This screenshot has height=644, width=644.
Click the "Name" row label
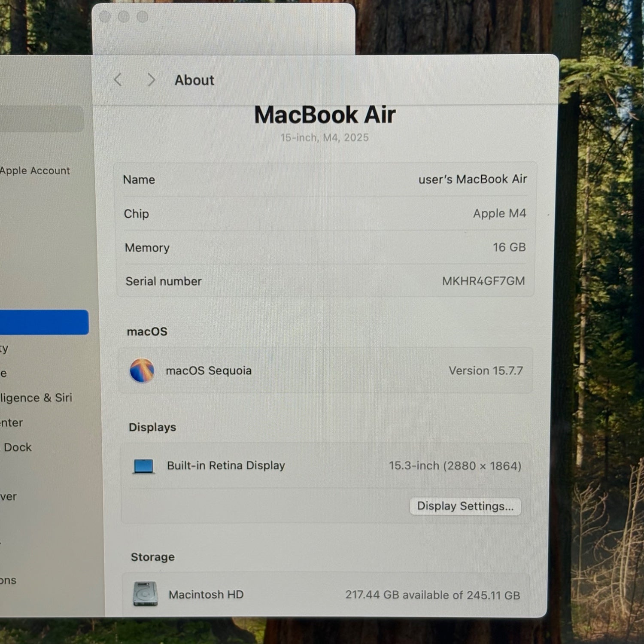click(x=139, y=179)
